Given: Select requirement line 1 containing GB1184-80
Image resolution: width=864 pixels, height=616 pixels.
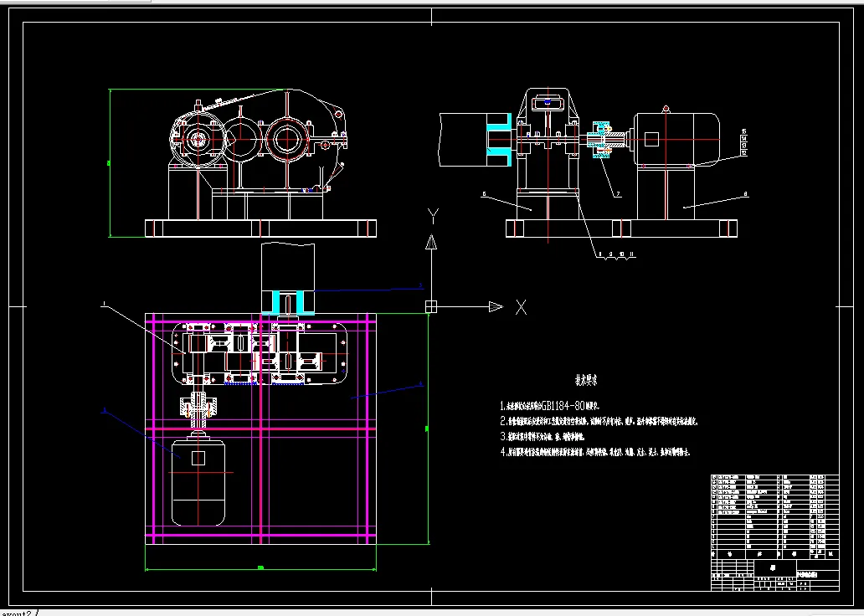Looking at the screenshot, I should [549, 406].
